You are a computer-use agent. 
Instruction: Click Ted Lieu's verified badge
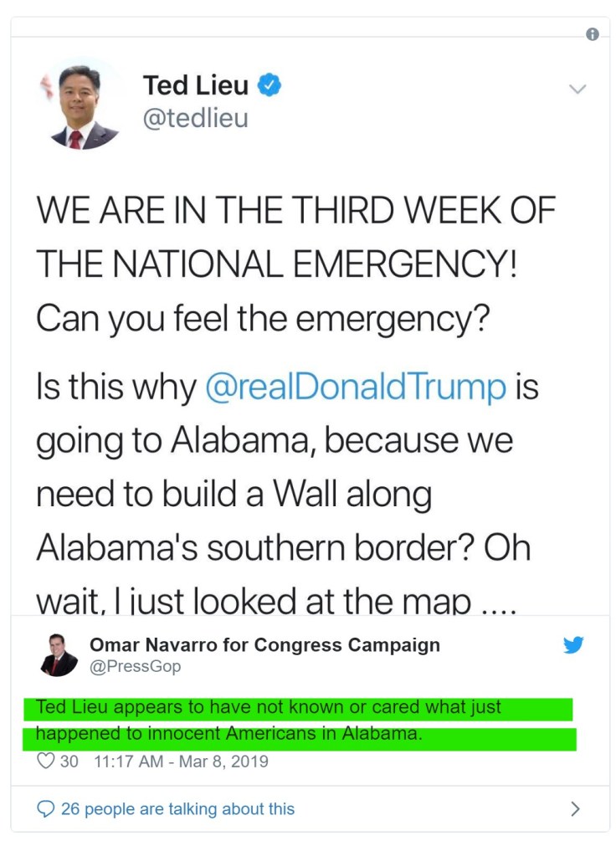(269, 85)
